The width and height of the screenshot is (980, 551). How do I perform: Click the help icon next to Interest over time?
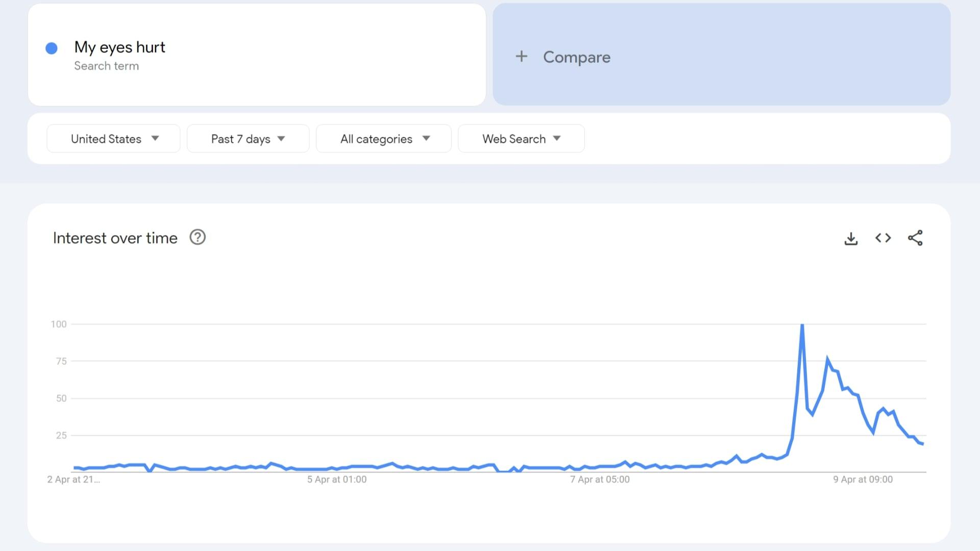tap(198, 237)
